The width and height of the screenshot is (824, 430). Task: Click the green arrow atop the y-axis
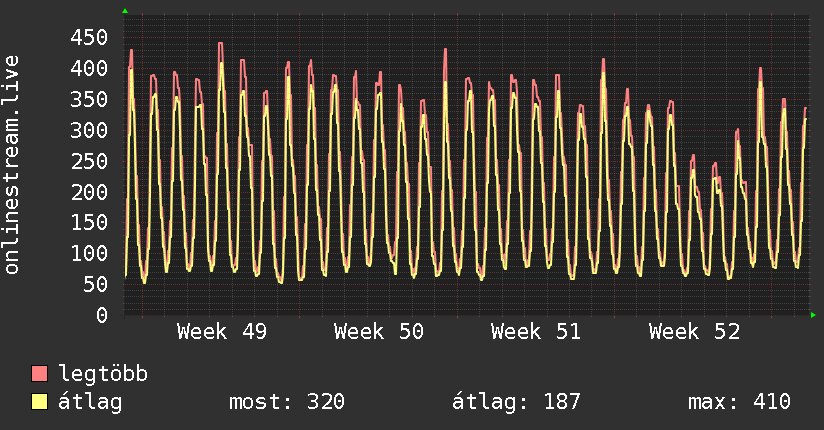point(125,11)
